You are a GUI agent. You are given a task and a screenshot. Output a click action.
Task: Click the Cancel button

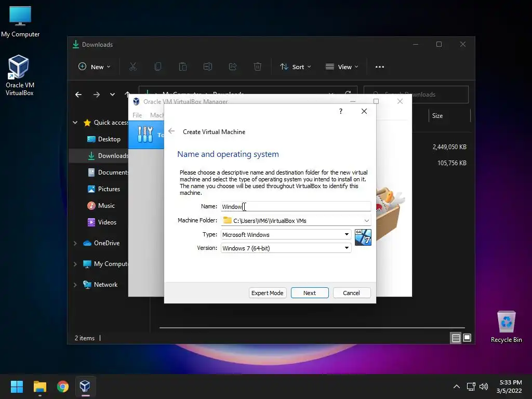click(352, 293)
